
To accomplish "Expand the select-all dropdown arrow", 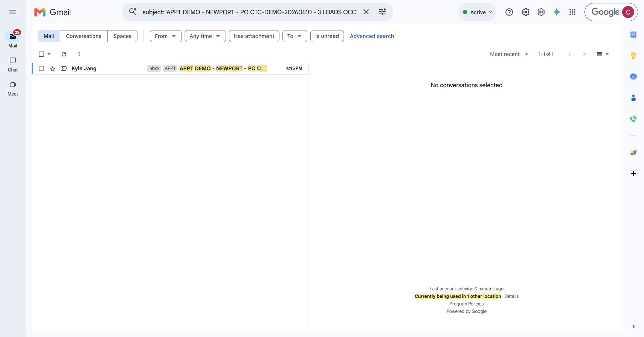I will pos(49,54).
